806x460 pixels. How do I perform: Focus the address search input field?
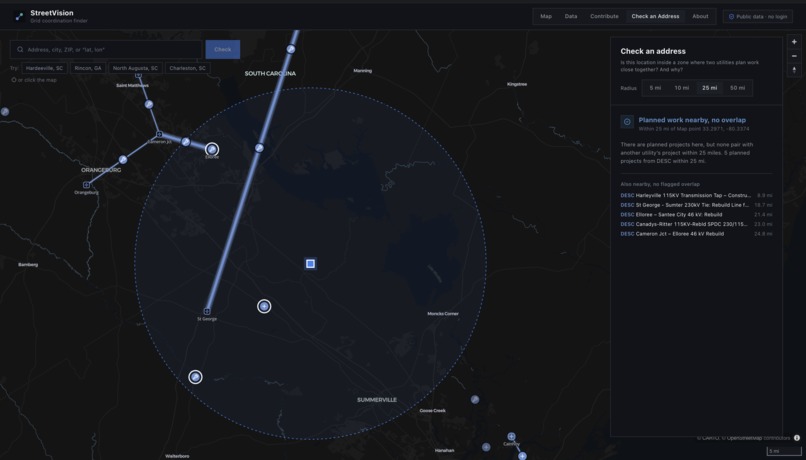(x=106, y=49)
